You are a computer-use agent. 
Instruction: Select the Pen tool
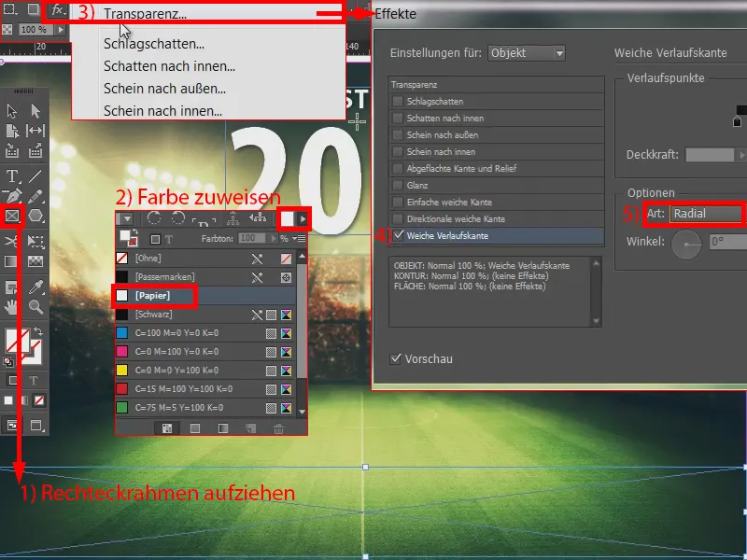coord(12,196)
